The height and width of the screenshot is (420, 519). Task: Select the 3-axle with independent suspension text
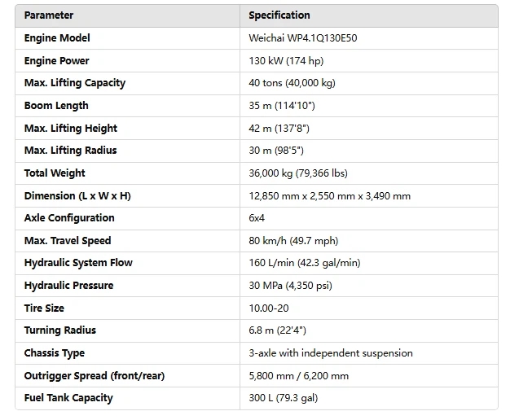[331, 353]
